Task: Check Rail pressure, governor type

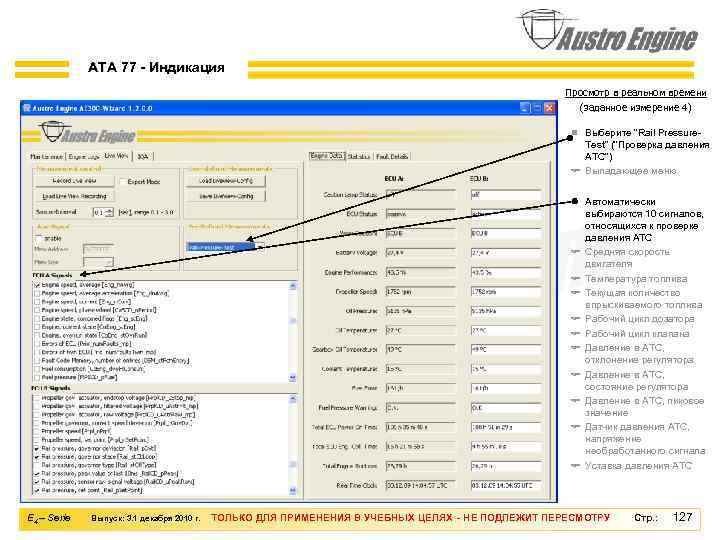Action: 37,465
